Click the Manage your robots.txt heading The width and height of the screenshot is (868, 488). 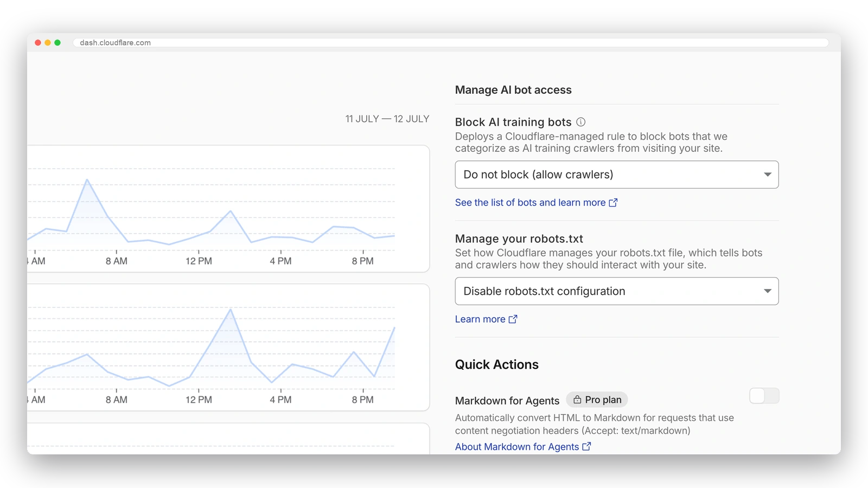pos(519,239)
